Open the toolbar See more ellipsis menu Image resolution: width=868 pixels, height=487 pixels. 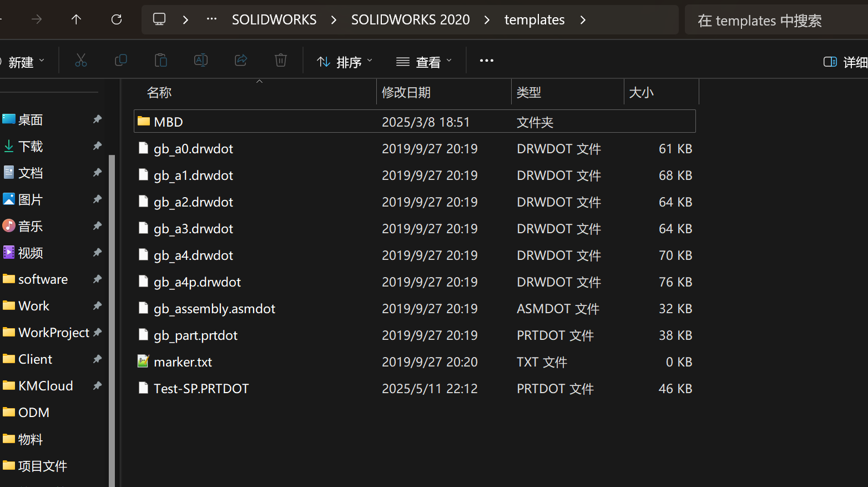[x=487, y=61]
